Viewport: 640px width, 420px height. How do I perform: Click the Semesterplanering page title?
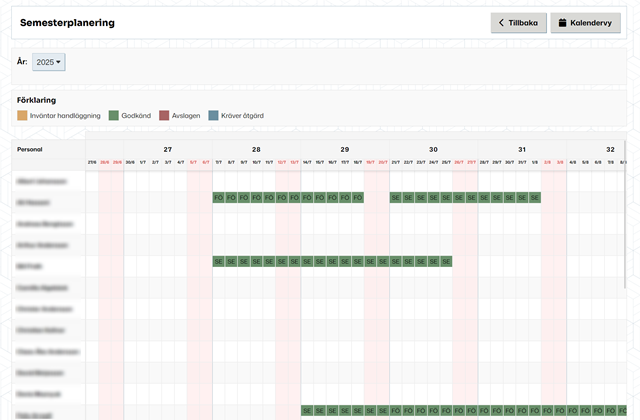click(x=67, y=23)
